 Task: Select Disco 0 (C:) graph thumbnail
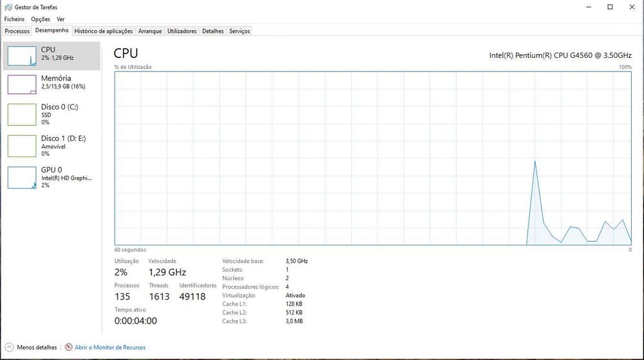(x=22, y=115)
